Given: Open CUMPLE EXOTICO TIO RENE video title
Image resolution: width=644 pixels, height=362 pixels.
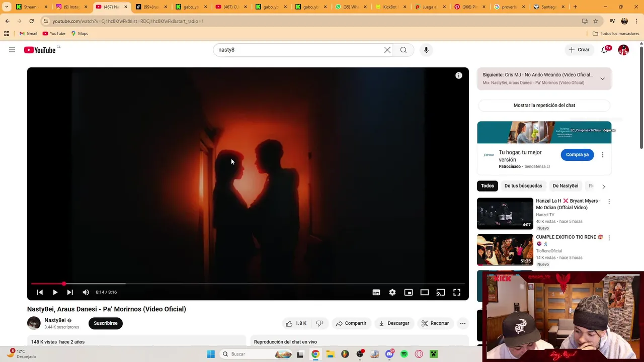Looking at the screenshot, I should click(x=569, y=240).
